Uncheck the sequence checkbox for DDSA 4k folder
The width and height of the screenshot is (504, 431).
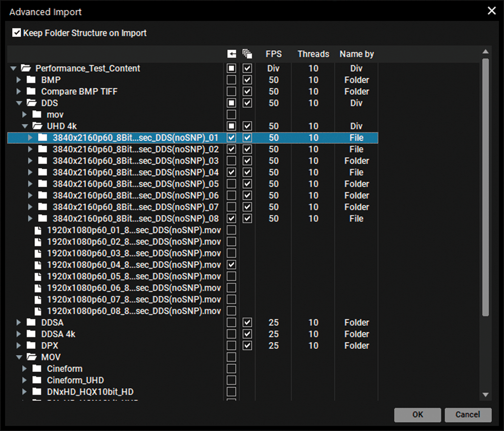[248, 334]
